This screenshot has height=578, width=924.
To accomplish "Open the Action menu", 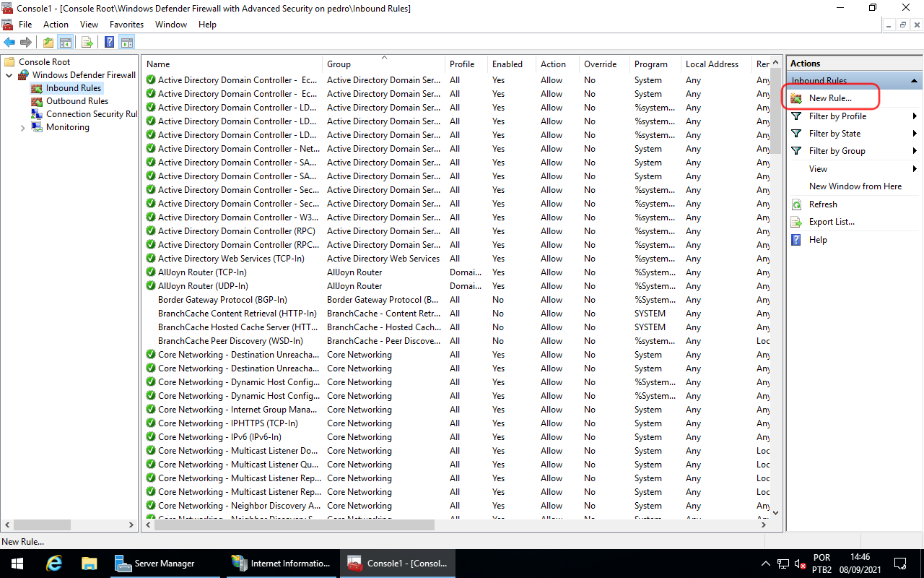I will click(56, 25).
